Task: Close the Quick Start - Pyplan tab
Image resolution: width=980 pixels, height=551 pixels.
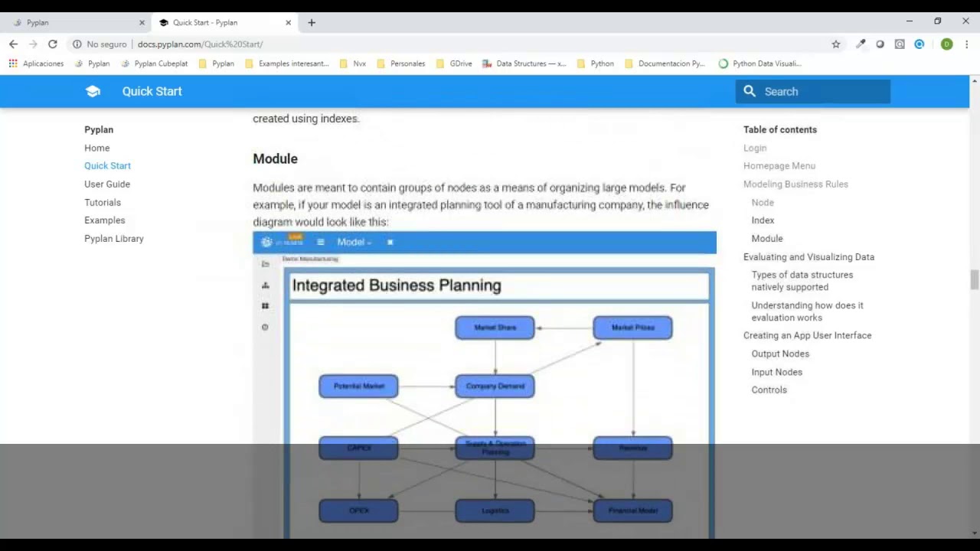Action: click(288, 23)
